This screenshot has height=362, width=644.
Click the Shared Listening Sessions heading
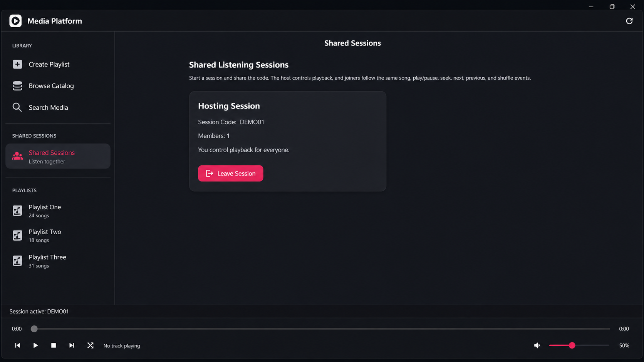(239, 65)
